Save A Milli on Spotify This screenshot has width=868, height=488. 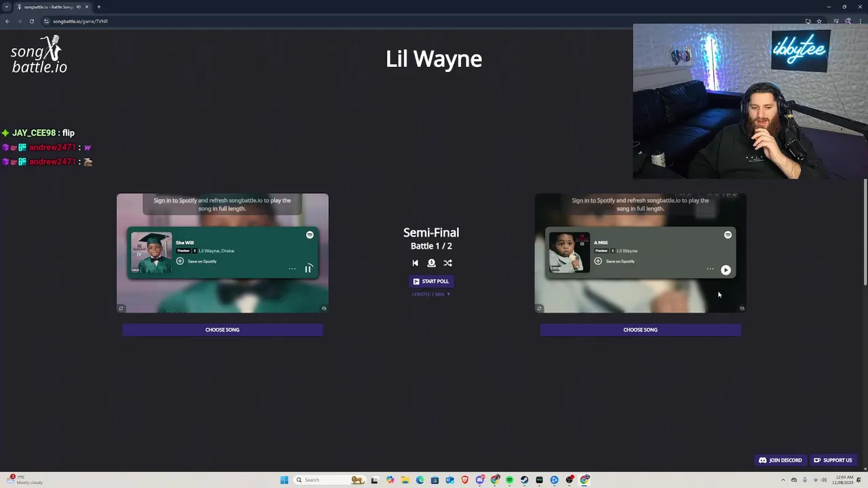click(x=614, y=261)
